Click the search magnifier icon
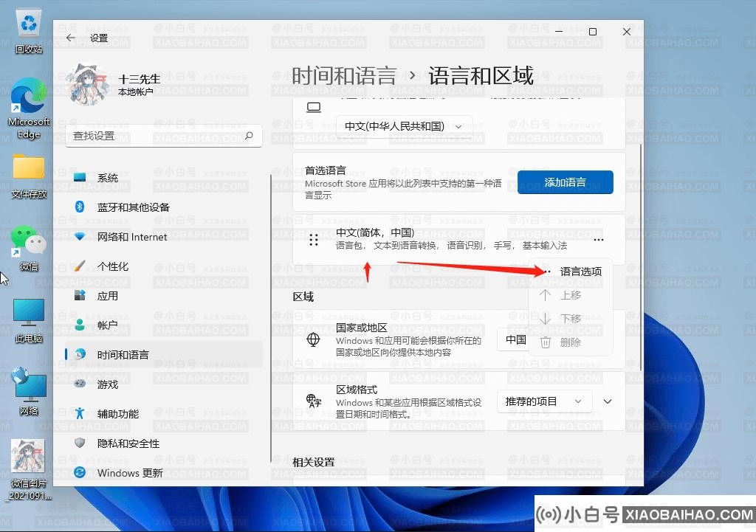The width and height of the screenshot is (756, 532). tap(249, 136)
